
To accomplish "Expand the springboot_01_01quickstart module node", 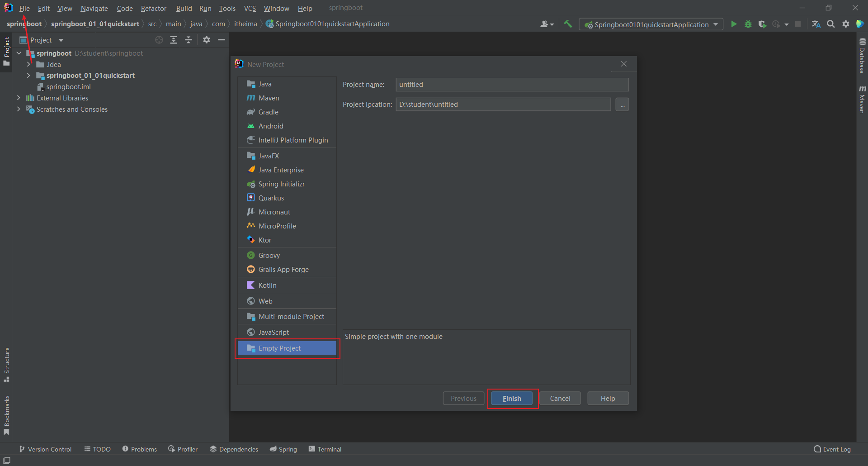I will pos(28,75).
